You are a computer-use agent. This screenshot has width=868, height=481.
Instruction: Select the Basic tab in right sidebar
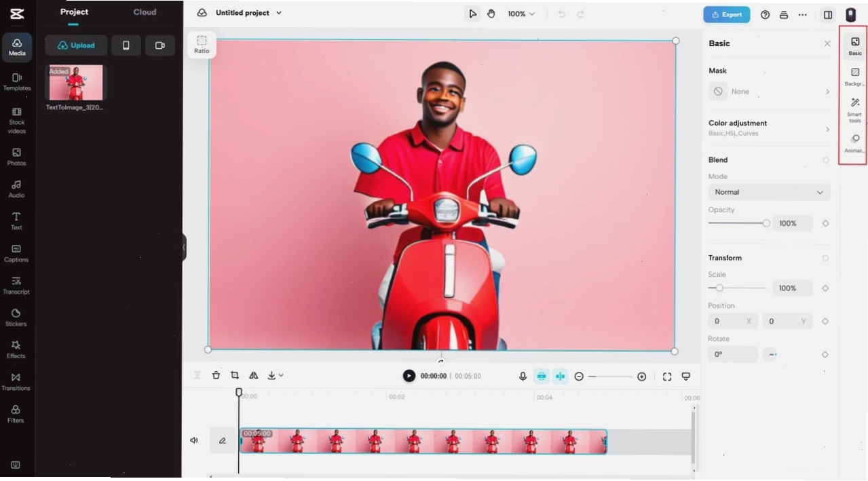pos(855,46)
